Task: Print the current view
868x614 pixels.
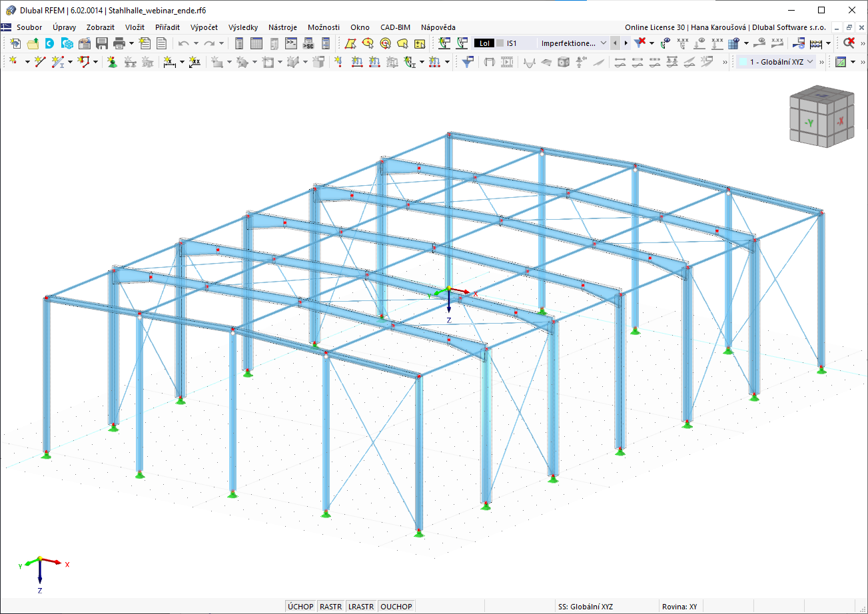Action: pyautogui.click(x=119, y=43)
